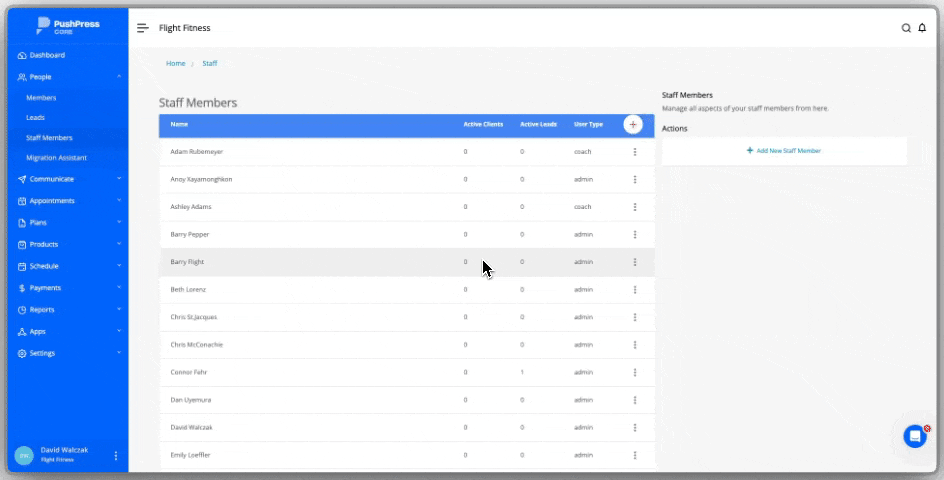This screenshot has width=944, height=480.
Task: Sort by the User Type column header
Action: [x=588, y=124]
